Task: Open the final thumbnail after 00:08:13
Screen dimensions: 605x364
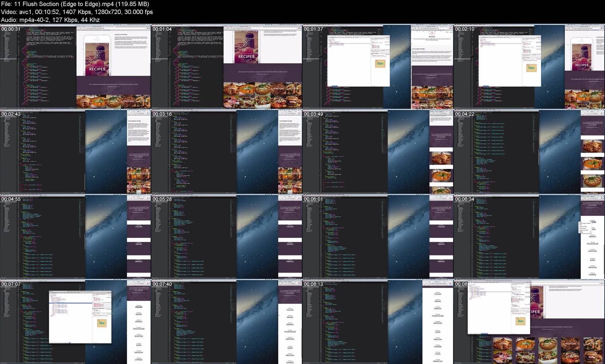Action: pos(529,322)
